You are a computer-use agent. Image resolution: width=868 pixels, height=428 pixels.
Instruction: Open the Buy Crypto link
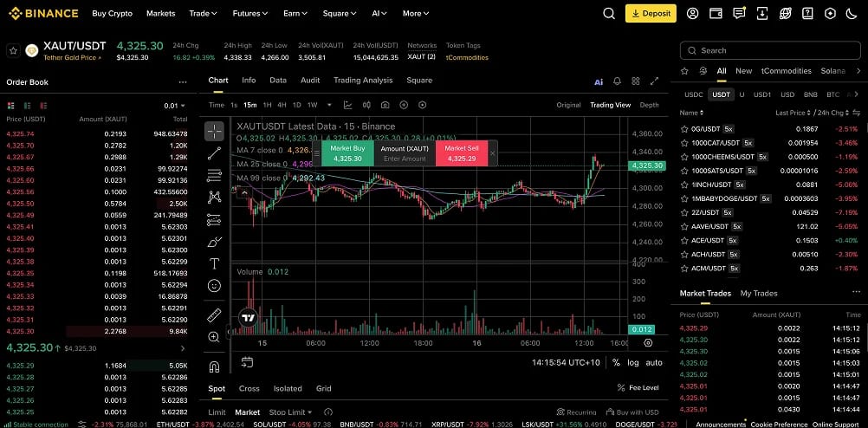click(113, 13)
